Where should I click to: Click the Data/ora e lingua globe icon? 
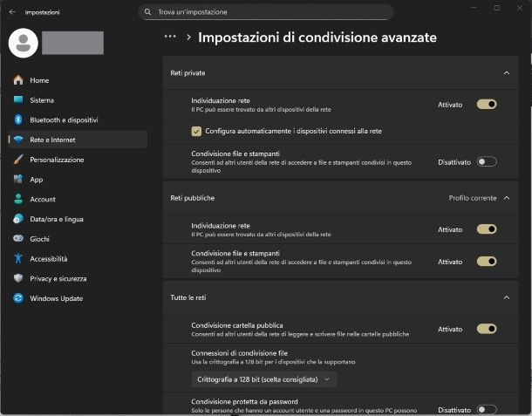[x=18, y=219]
